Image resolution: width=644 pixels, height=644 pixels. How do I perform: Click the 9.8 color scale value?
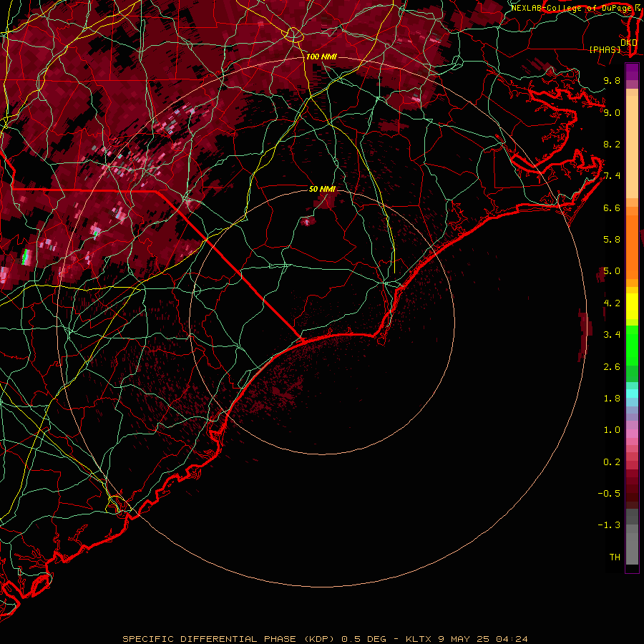pyautogui.click(x=612, y=80)
